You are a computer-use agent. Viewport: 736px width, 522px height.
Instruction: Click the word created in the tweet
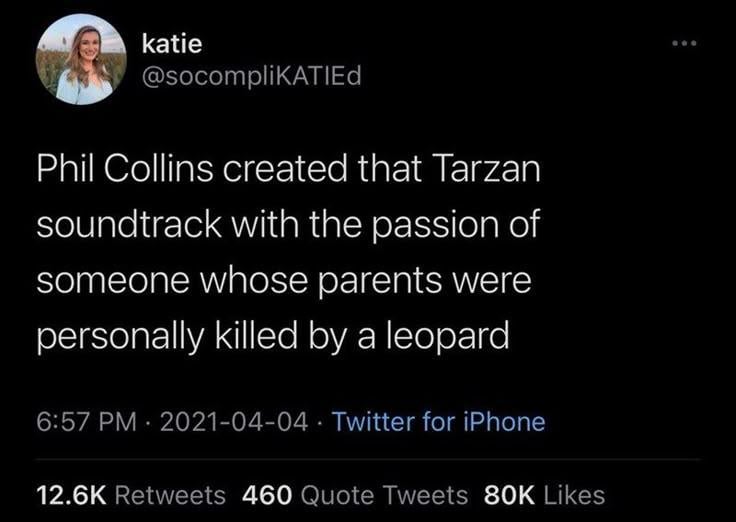tap(288, 170)
